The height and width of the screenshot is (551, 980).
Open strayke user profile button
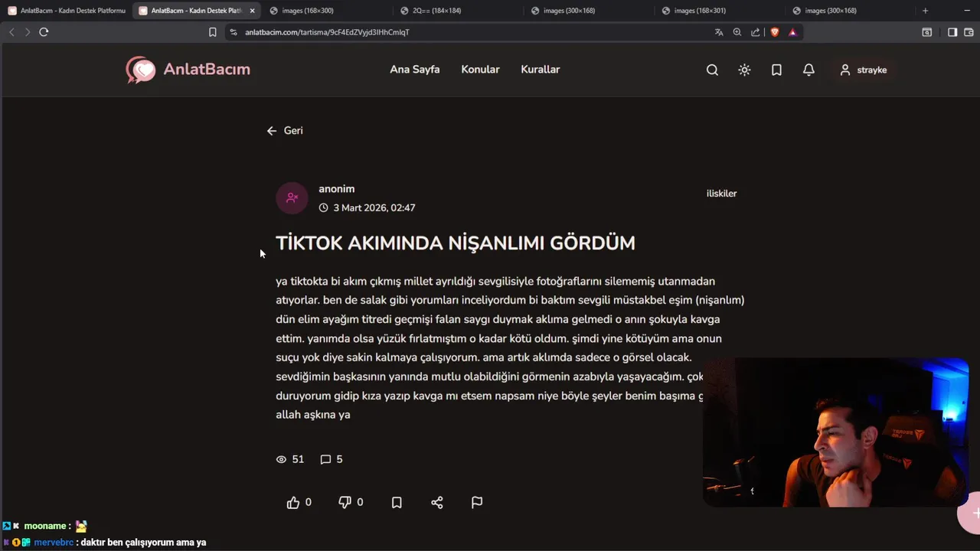[863, 70]
